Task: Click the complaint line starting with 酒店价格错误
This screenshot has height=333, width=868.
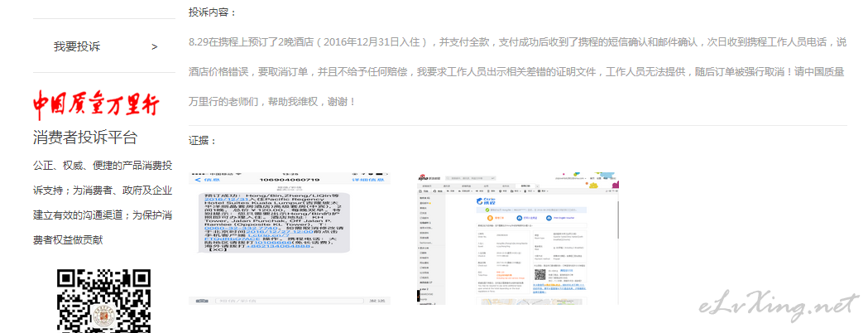Action: (x=516, y=72)
